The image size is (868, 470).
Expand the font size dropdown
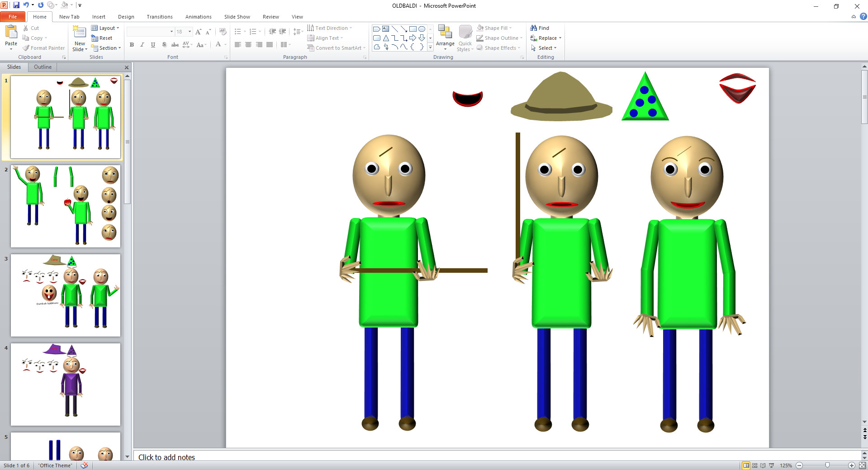190,32
